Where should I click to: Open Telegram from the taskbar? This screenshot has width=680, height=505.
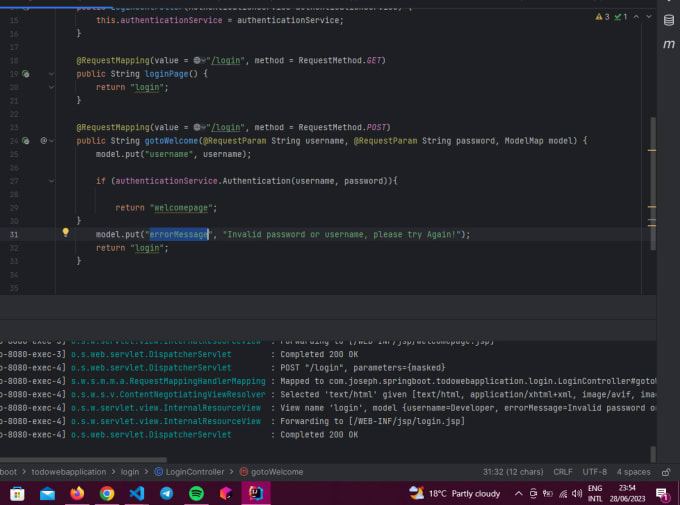point(167,493)
